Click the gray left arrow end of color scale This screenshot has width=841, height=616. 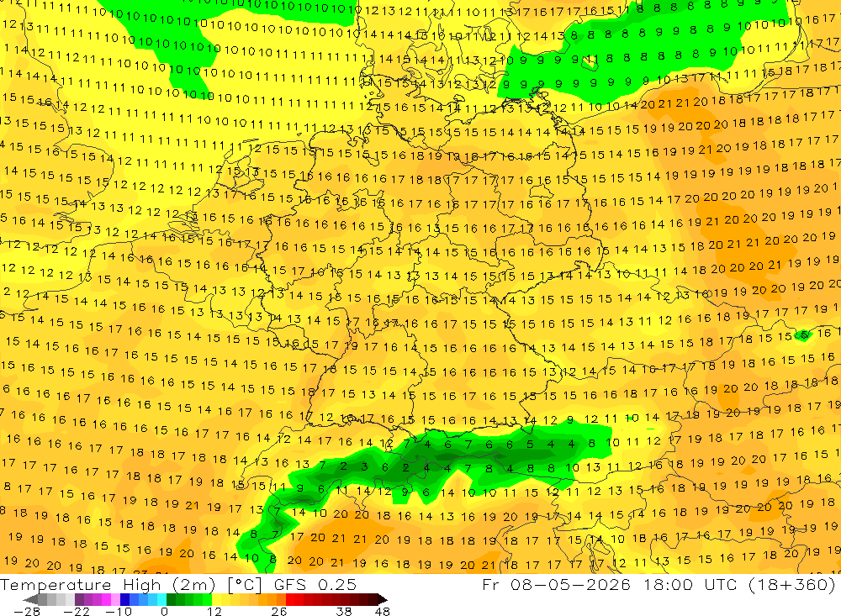[30, 599]
